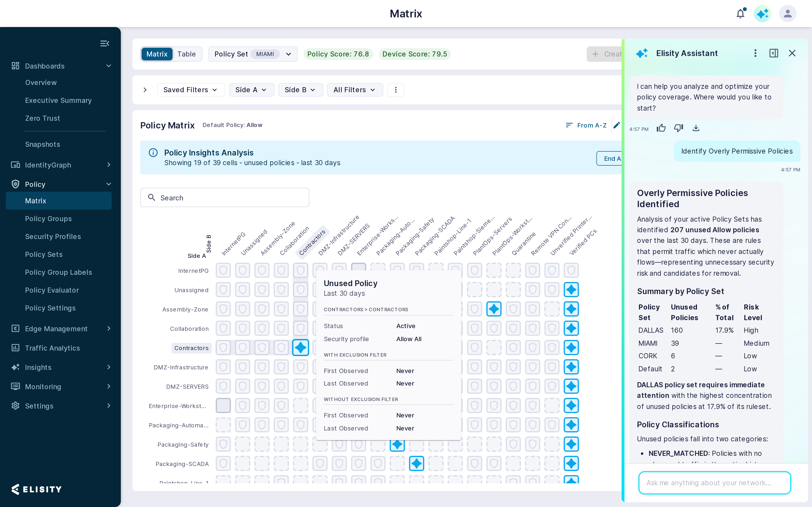Screen dimensions: 812x507
Task: Go to Executive Summary dashboard
Action: click(58, 100)
